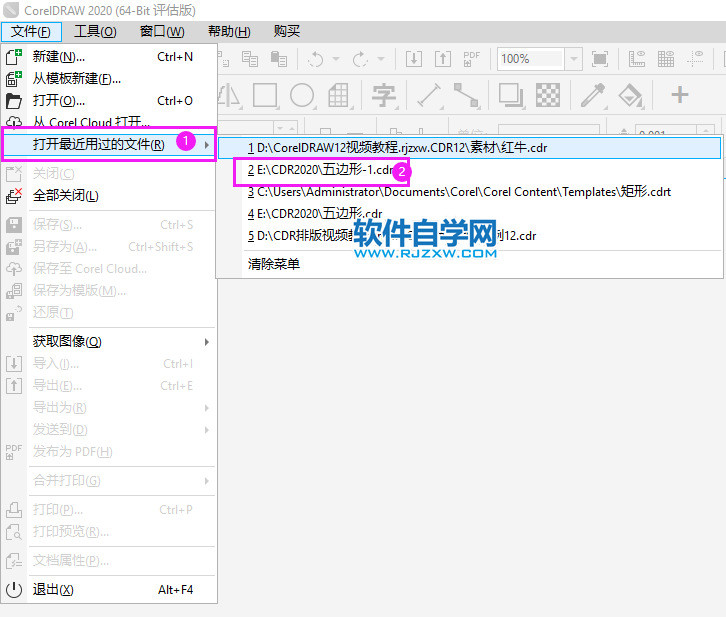
Task: Select the Text tool (字)
Action: (384, 95)
